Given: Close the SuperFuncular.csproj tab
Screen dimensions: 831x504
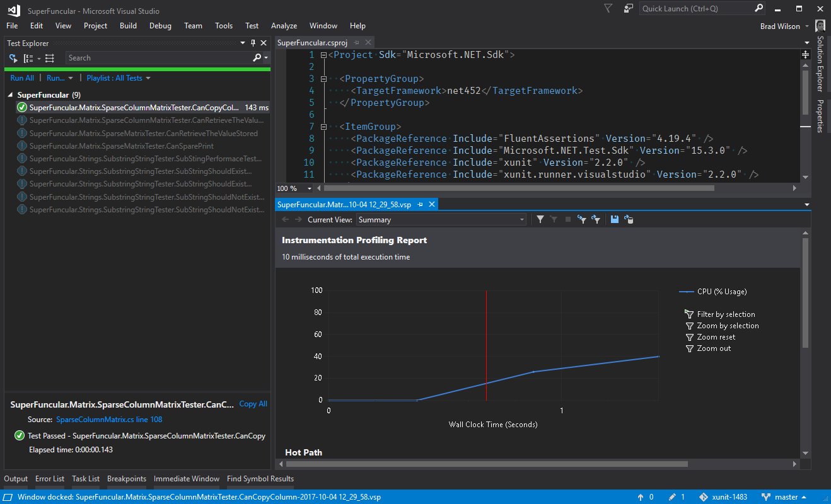Looking at the screenshot, I should (368, 43).
